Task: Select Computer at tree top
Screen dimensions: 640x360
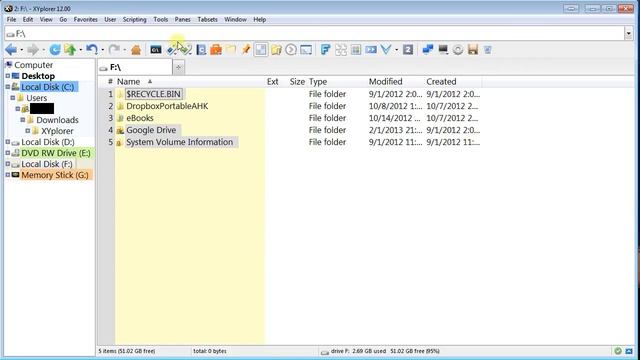Action: click(x=33, y=65)
